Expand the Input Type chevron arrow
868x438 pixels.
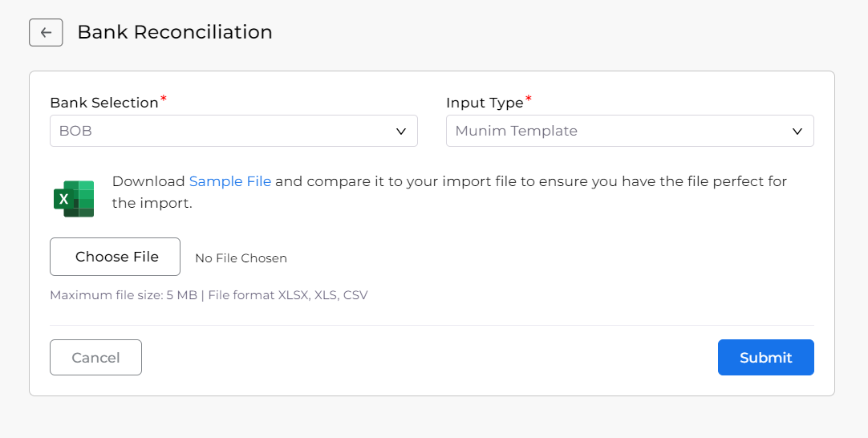797,132
